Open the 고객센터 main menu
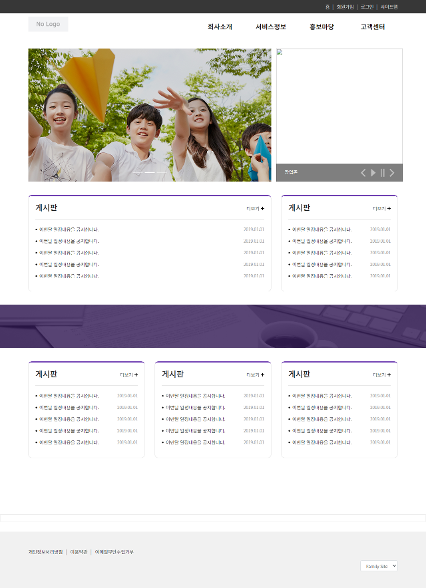This screenshot has height=588, width=426. 373,27
